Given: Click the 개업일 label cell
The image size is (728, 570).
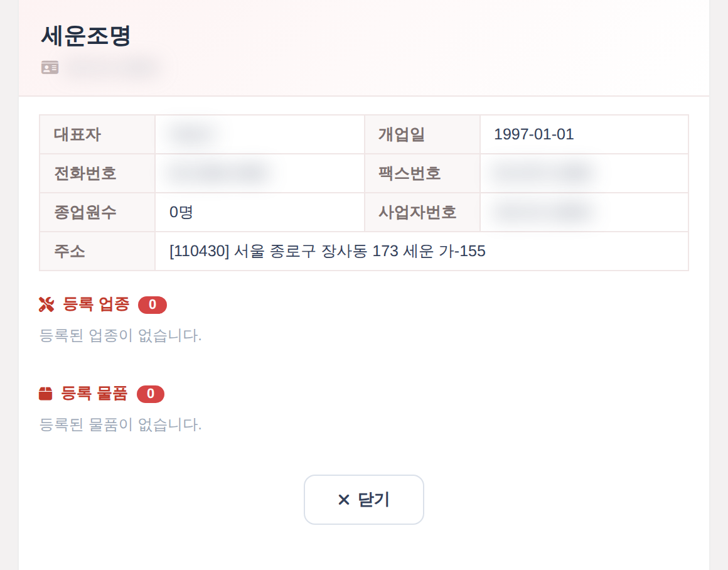Looking at the screenshot, I should [x=422, y=134].
